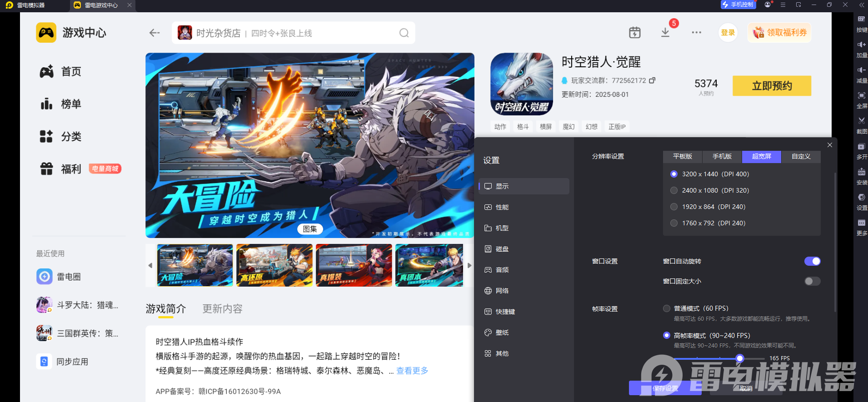Close the settings dialog
The image size is (868, 402).
(x=830, y=145)
